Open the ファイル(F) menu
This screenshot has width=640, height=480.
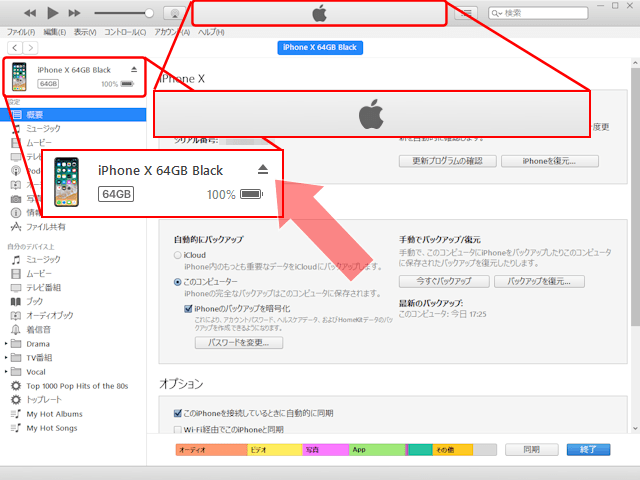tap(21, 32)
